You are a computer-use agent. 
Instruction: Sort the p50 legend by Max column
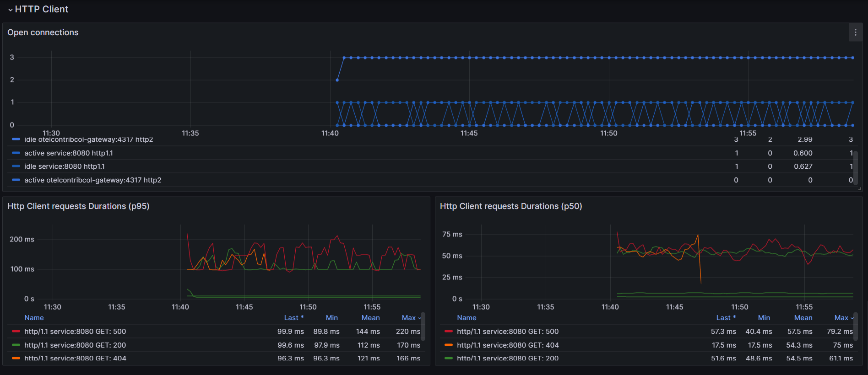841,318
